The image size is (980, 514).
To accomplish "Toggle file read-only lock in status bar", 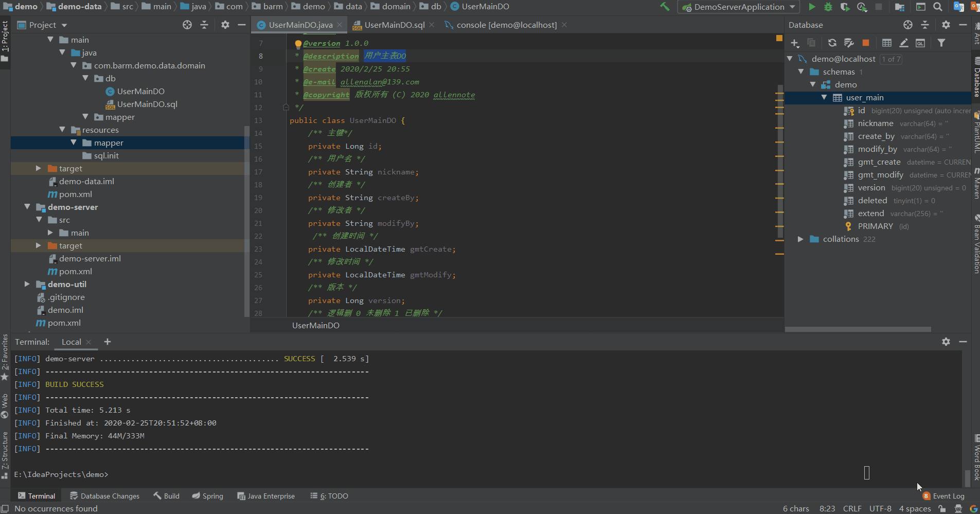I will point(942,508).
